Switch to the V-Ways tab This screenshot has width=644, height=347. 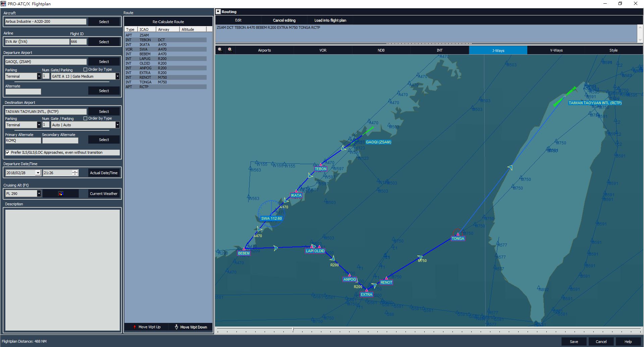[556, 50]
